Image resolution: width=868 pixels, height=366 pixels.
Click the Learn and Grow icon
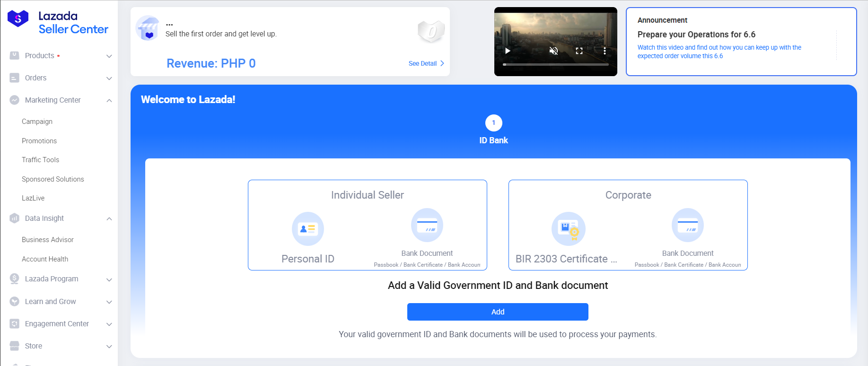click(15, 301)
